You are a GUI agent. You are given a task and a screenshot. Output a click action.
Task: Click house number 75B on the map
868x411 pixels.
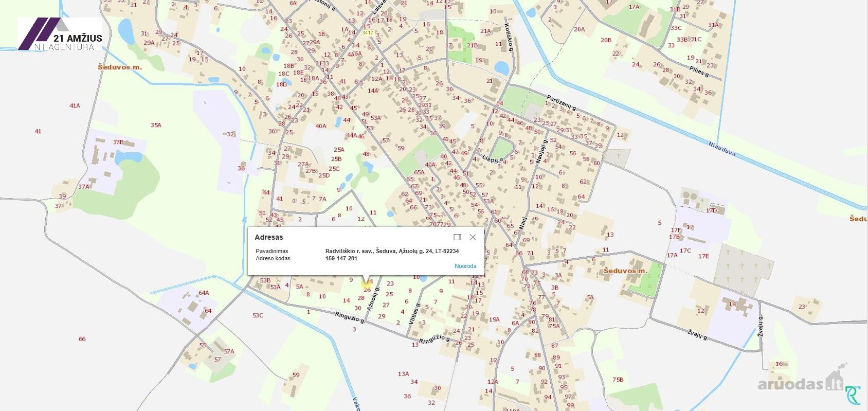coord(618,380)
